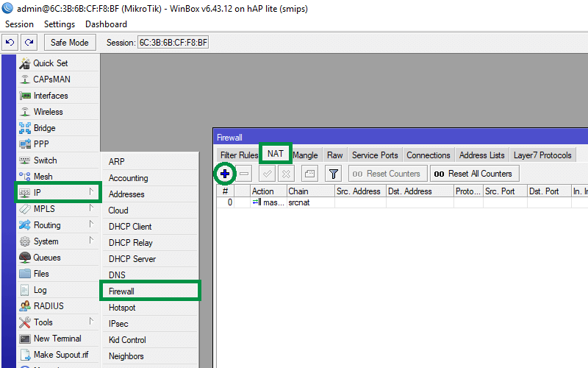Sort by Chain column header
The image size is (588, 368).
point(310,191)
